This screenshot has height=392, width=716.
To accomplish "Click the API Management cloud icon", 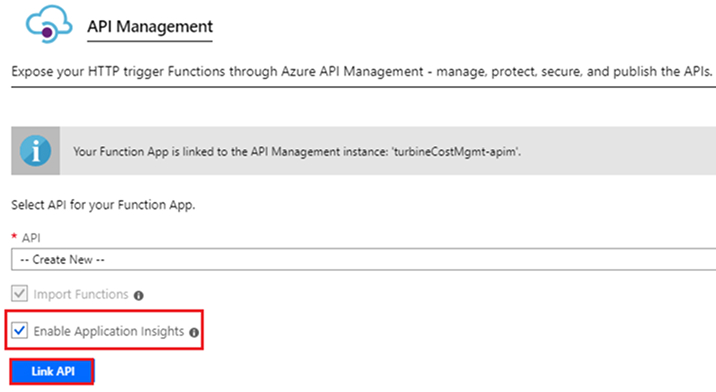I will coord(49,24).
